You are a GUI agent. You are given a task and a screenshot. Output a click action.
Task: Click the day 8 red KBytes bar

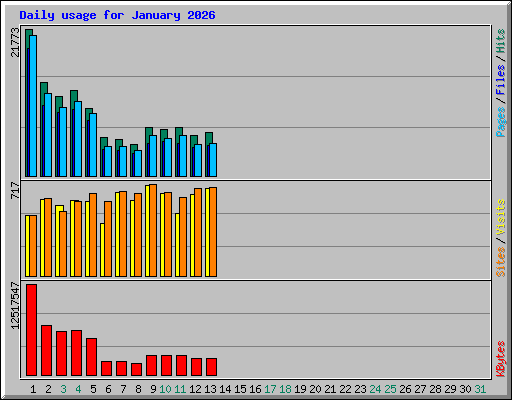pyautogui.click(x=136, y=369)
